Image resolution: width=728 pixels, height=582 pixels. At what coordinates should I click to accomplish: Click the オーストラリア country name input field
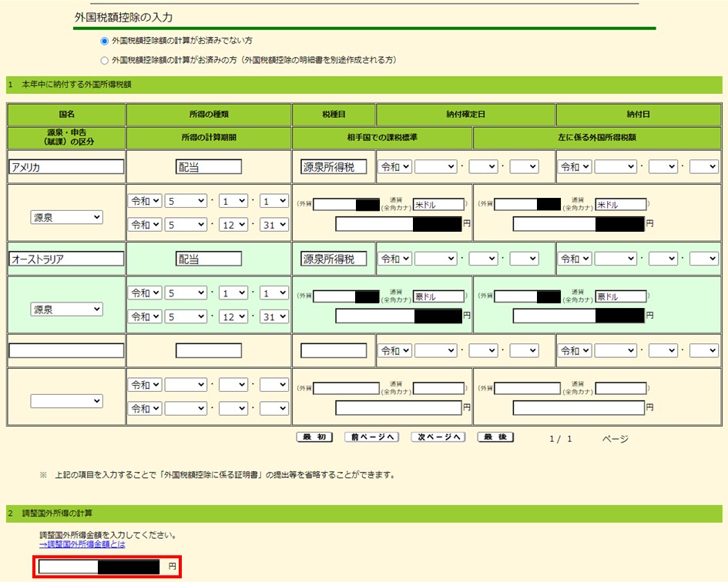65,258
